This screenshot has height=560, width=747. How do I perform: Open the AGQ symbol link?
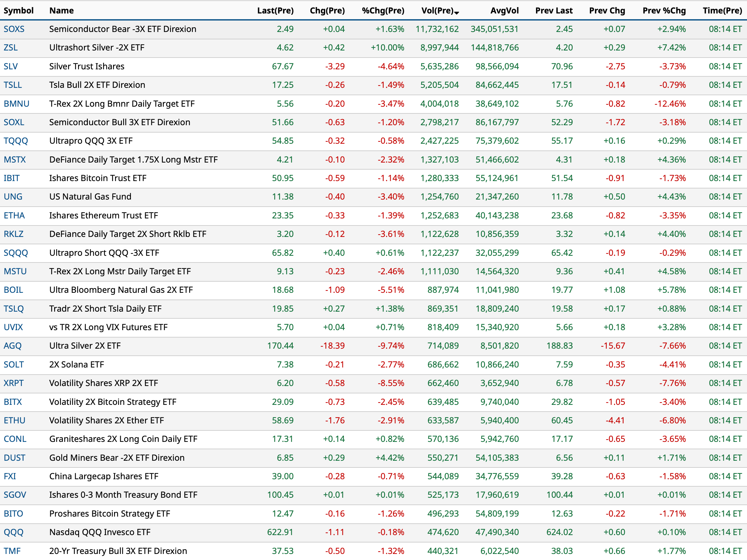[12, 346]
